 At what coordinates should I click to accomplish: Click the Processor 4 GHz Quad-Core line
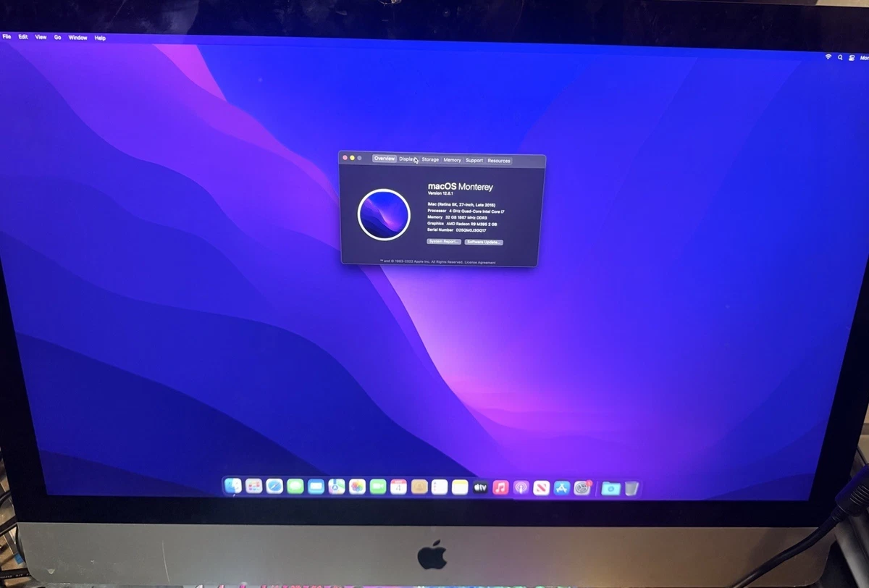(x=466, y=211)
